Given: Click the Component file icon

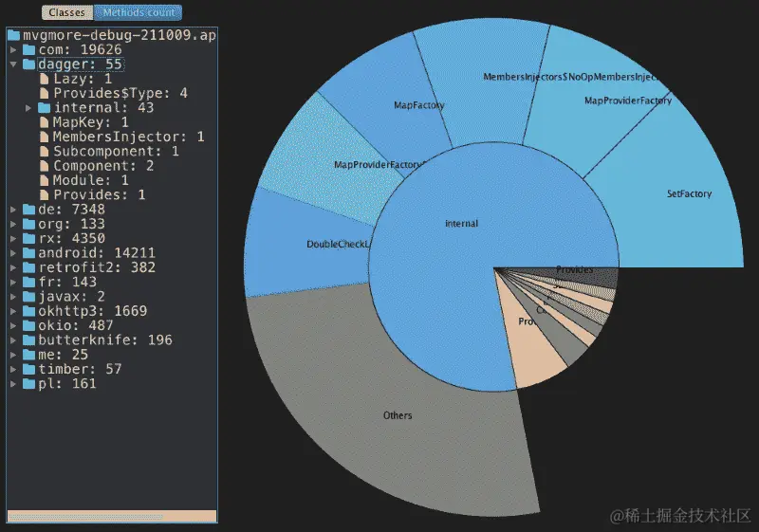Looking at the screenshot, I should point(44,166).
